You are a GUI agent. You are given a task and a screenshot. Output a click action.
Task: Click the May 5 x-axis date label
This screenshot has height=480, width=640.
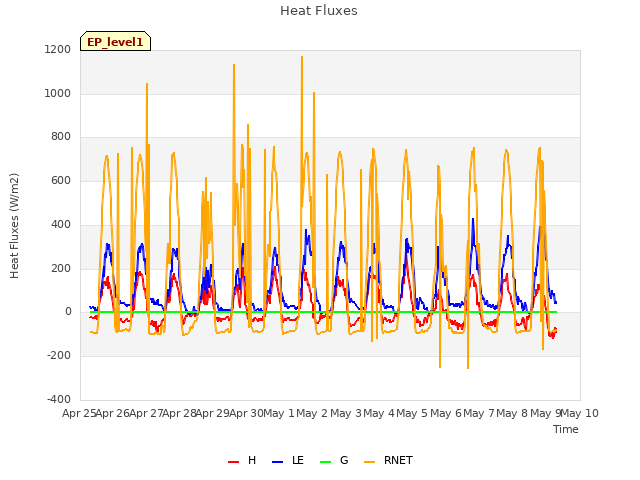[x=412, y=413]
